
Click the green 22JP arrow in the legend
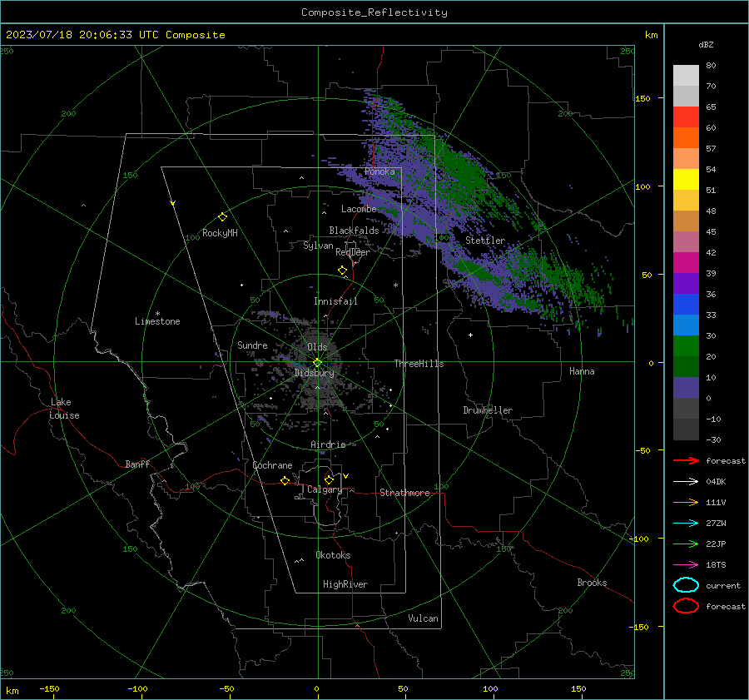tap(686, 544)
